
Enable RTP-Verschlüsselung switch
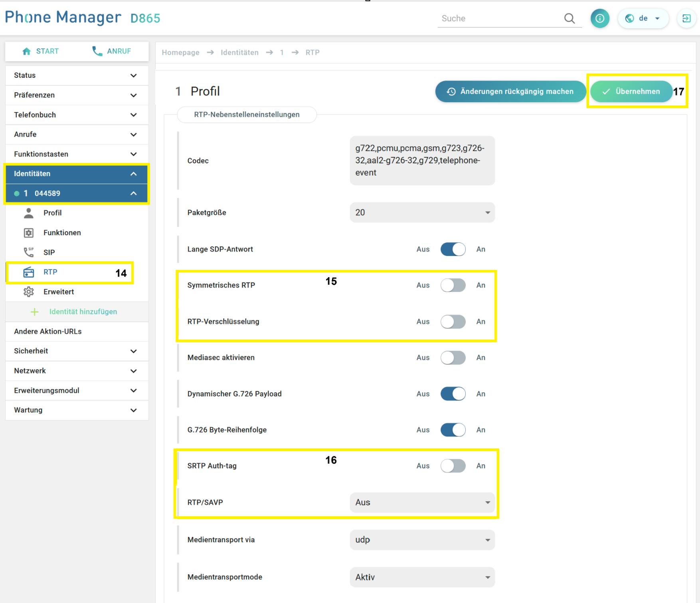[453, 321]
